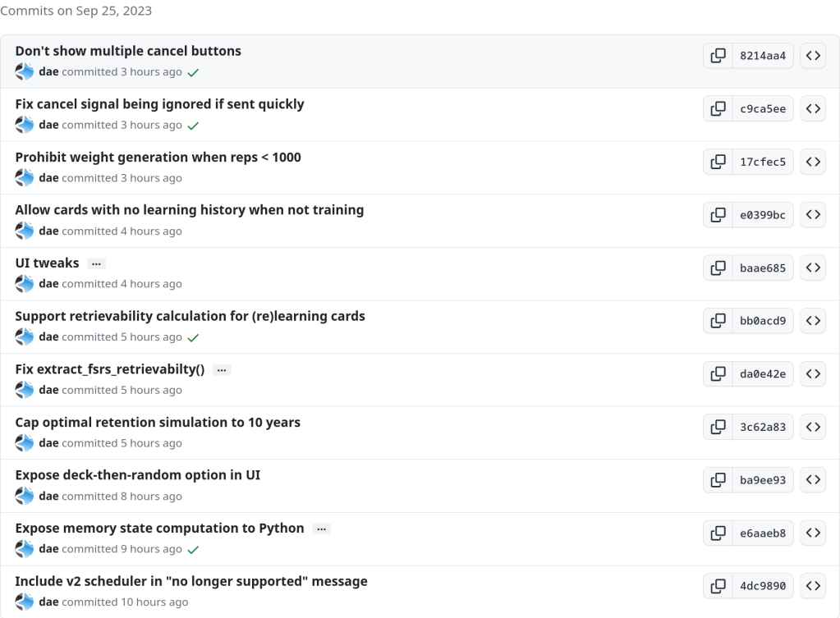Image resolution: width=840 pixels, height=618 pixels.
Task: Browse repository at commit 4dc9890
Action: (812, 586)
